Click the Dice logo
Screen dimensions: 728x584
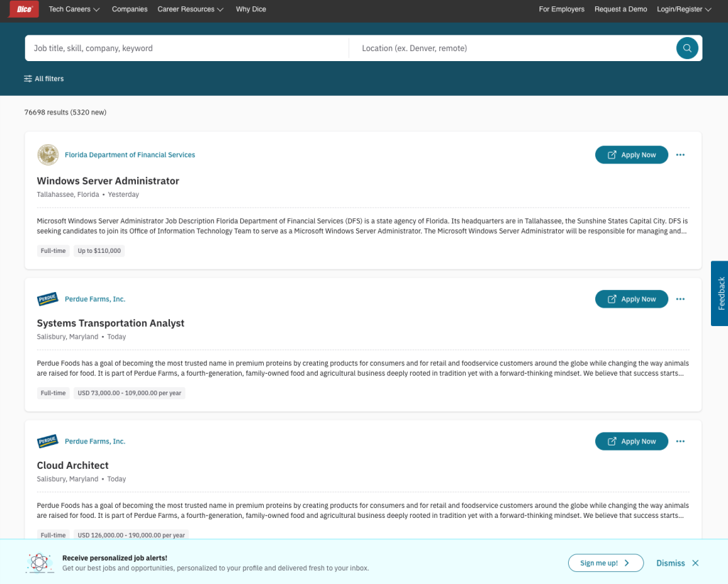pyautogui.click(x=24, y=9)
